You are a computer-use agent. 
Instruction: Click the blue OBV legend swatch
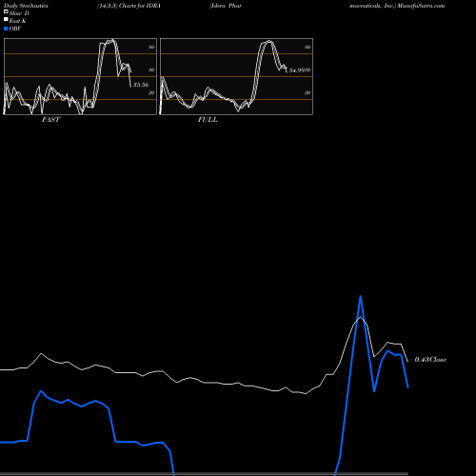tap(6, 29)
